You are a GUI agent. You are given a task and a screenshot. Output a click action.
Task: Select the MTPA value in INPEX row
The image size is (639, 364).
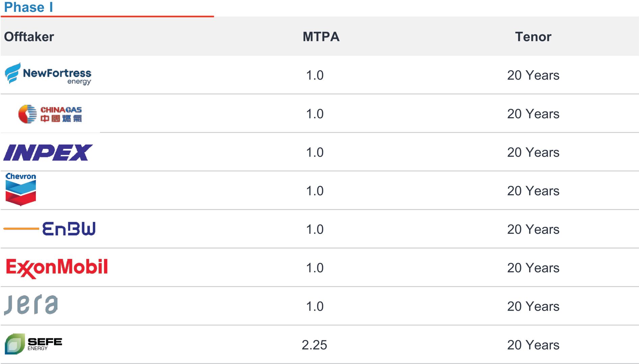point(315,152)
